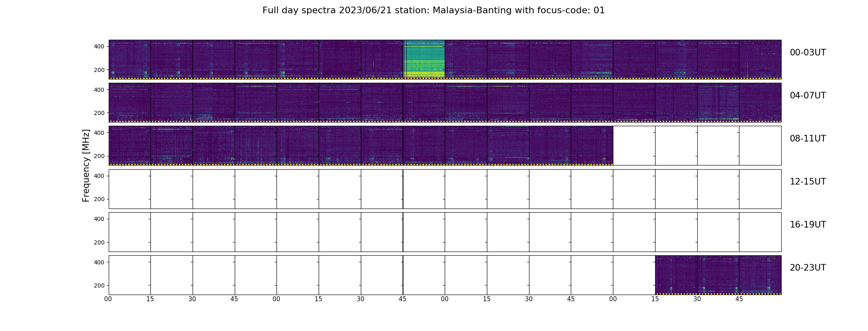Click the 400 tick label of 00-03UT row

[x=99, y=46]
